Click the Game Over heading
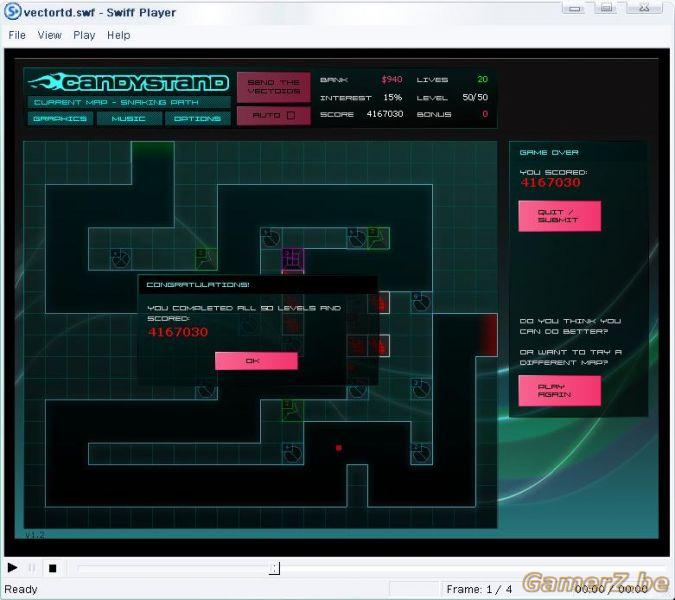The width and height of the screenshot is (675, 600). pos(549,152)
